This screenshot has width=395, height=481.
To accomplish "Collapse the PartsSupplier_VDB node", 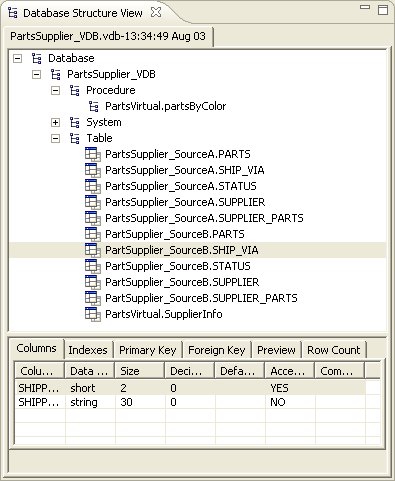I will tap(36, 75).
